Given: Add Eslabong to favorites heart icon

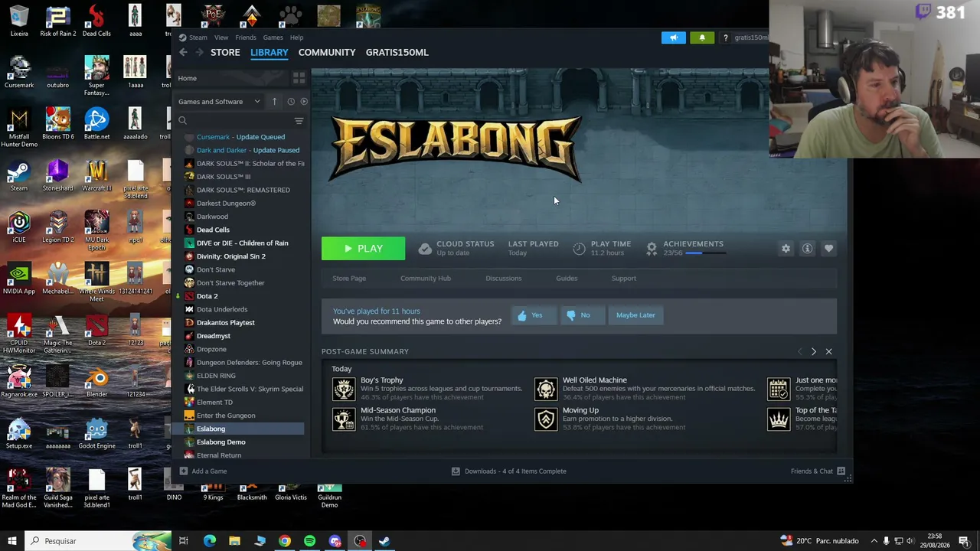Looking at the screenshot, I should (828, 249).
